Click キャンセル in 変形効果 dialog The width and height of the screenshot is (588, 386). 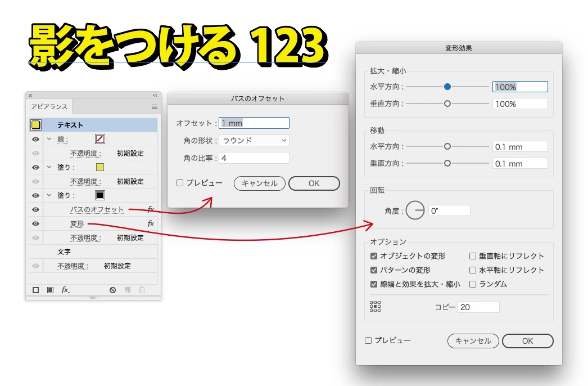point(473,341)
